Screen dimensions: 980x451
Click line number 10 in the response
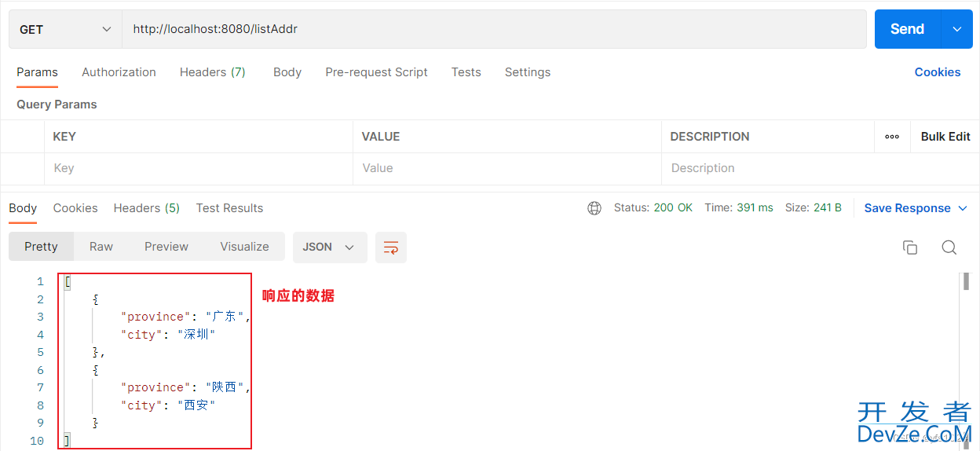coord(37,441)
